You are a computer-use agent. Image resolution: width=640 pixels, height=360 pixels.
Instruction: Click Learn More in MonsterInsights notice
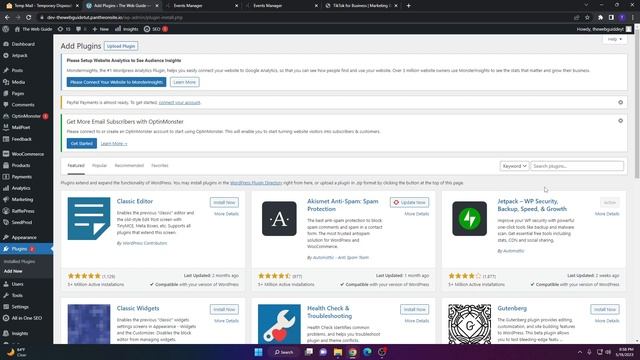(184, 82)
